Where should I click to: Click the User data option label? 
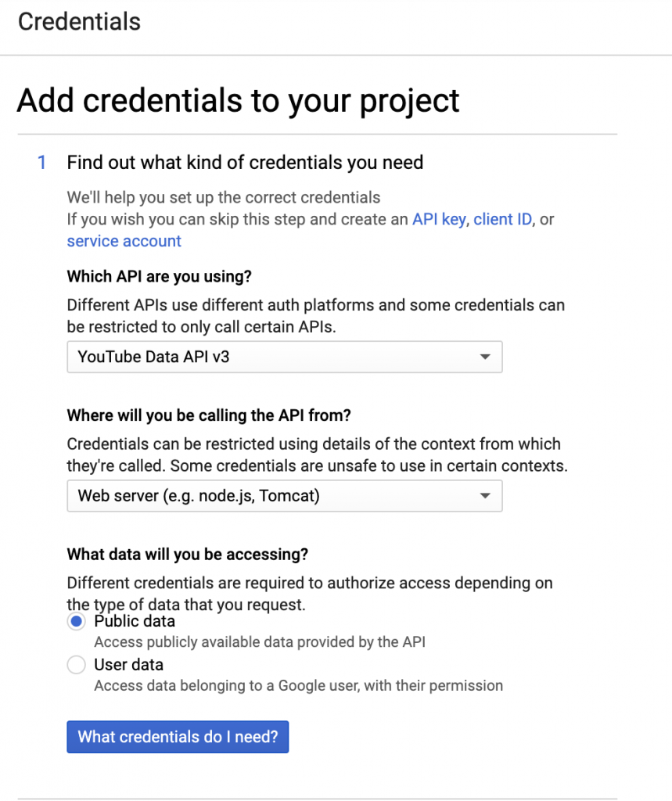point(128,665)
